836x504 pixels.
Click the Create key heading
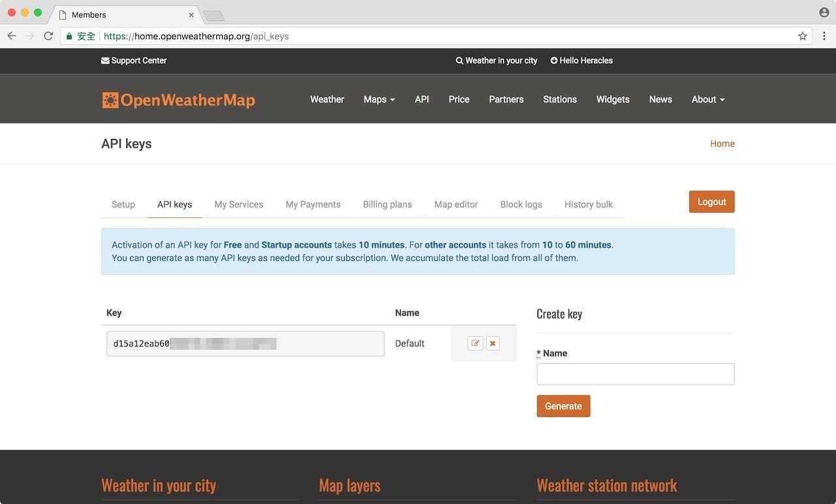[559, 314]
